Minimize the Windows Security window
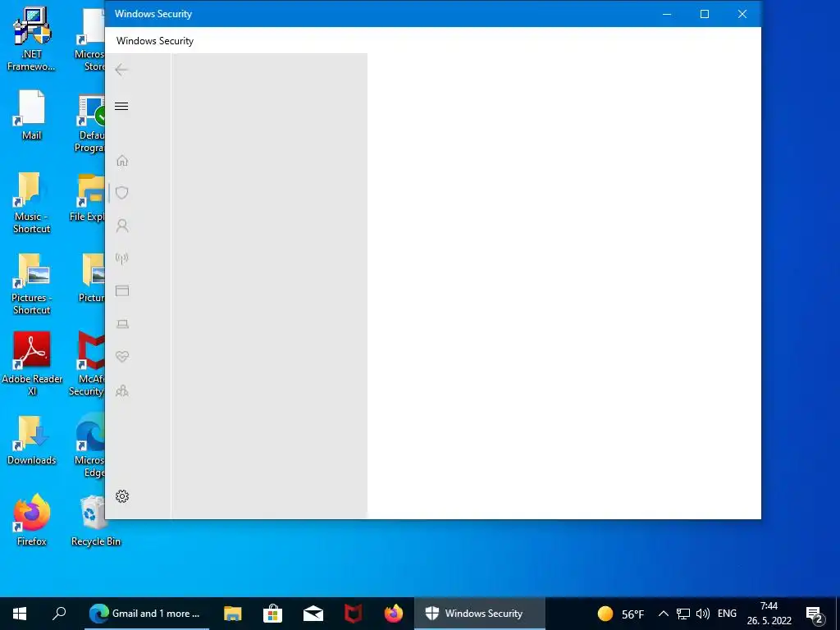The image size is (840, 630). pos(667,14)
